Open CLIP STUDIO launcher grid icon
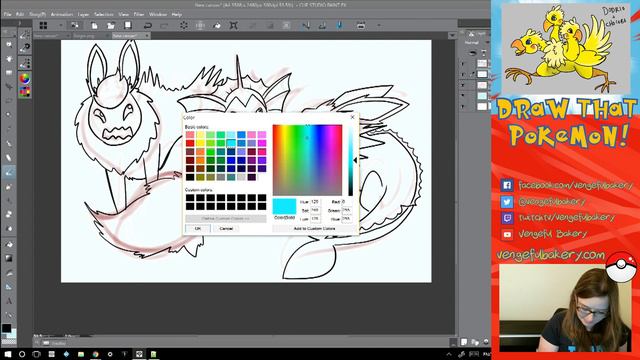This screenshot has width=640, height=360. [43, 25]
